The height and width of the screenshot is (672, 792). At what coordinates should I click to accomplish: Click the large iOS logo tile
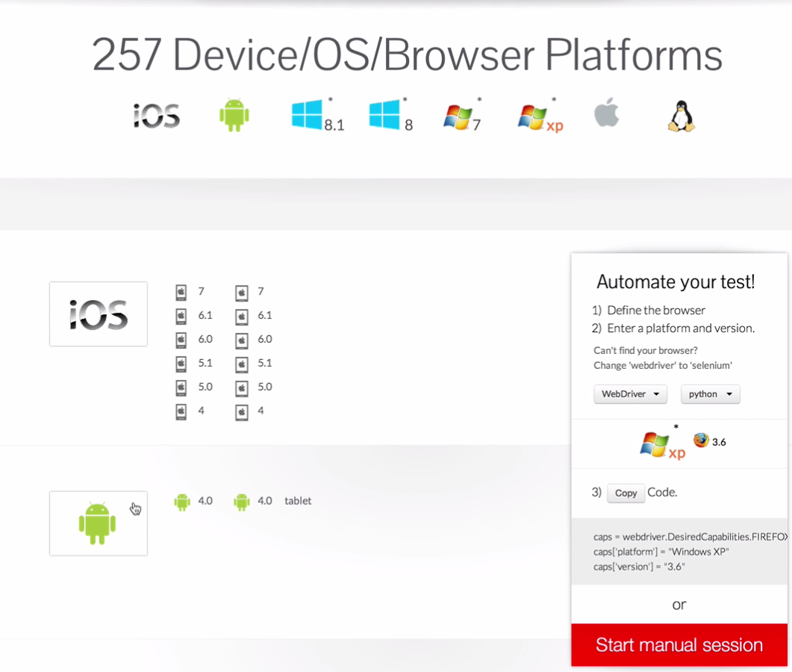tap(99, 314)
